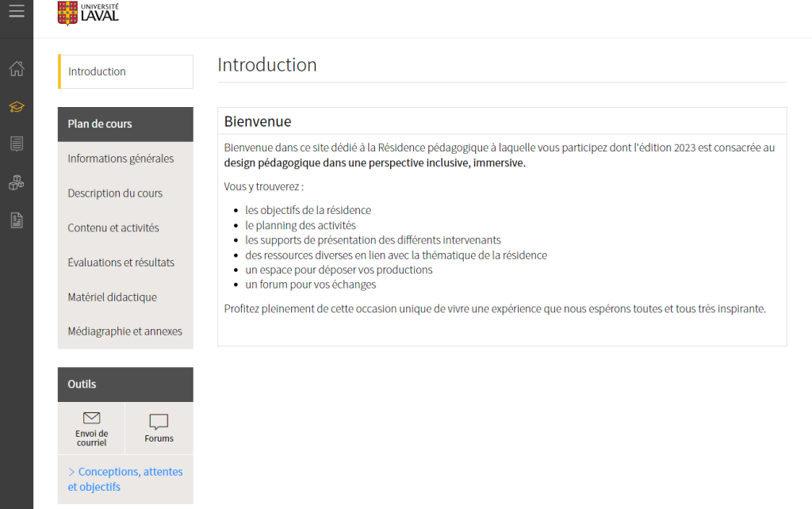812x509 pixels.
Task: Open the hamburger menu
Action: coord(17,11)
